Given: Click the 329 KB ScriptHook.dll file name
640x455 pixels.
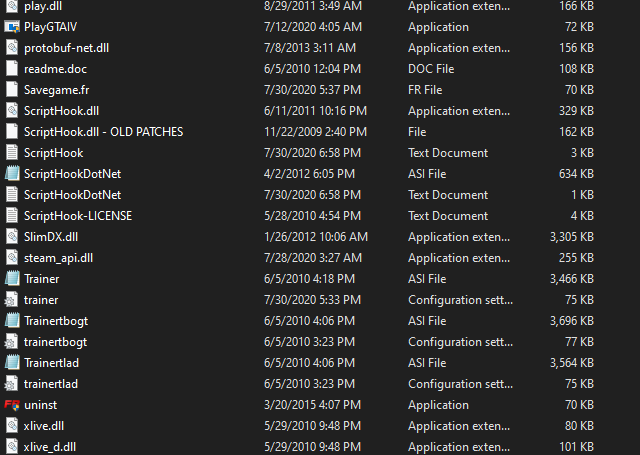Looking at the screenshot, I should [61, 111].
